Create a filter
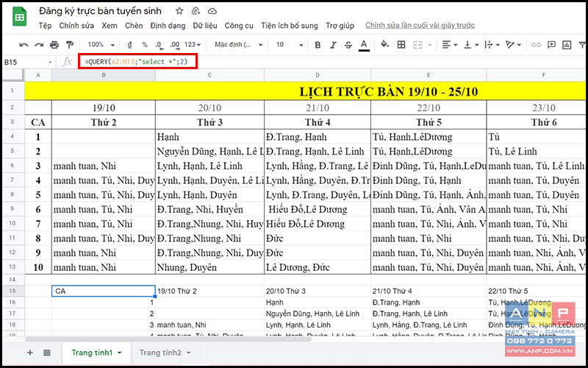588x368 pixels. [582, 45]
